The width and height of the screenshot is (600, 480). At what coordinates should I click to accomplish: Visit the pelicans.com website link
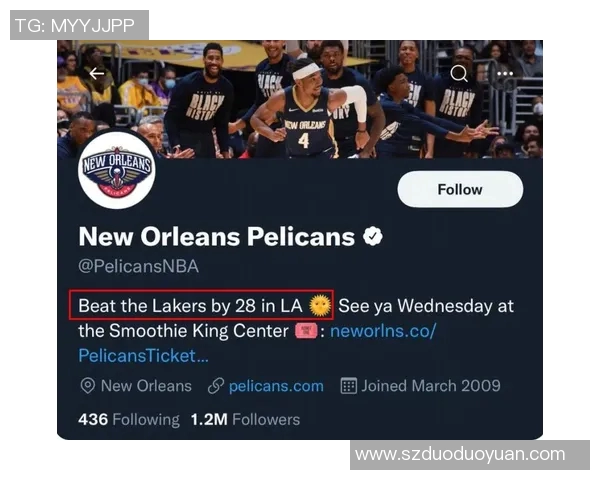point(276,386)
